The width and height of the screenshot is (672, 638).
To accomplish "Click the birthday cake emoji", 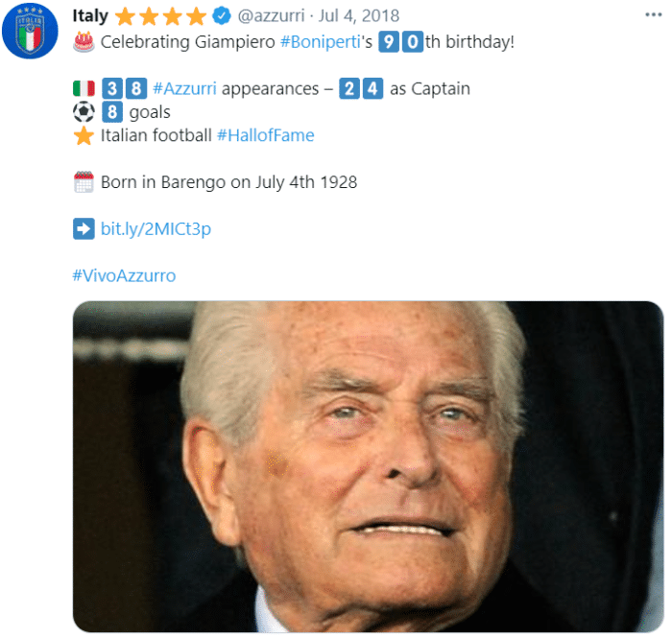I will point(84,42).
